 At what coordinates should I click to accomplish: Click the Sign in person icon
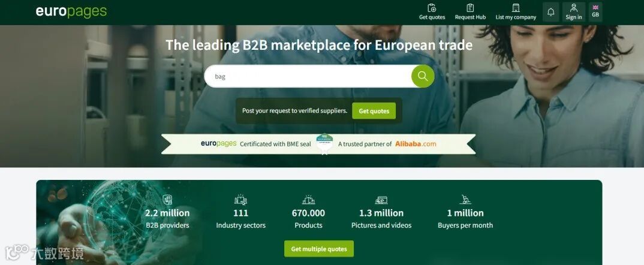[574, 8]
